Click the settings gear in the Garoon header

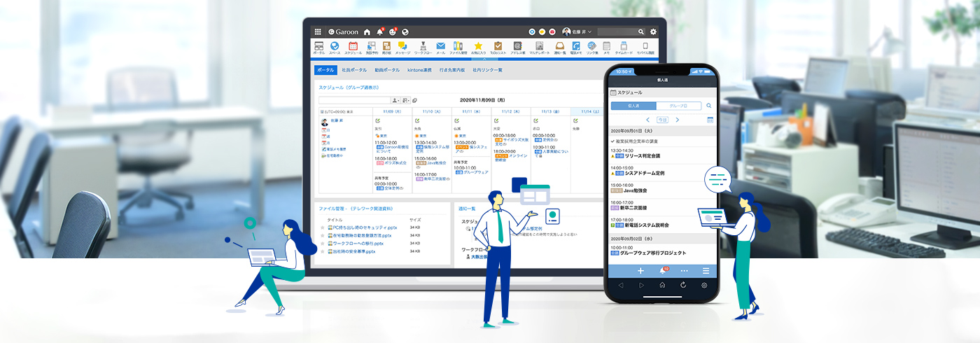coord(653,31)
